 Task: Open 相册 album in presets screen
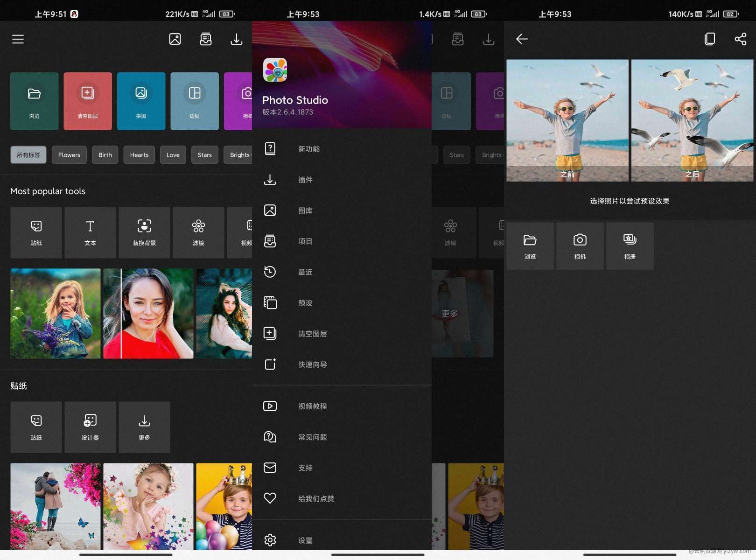click(x=630, y=246)
